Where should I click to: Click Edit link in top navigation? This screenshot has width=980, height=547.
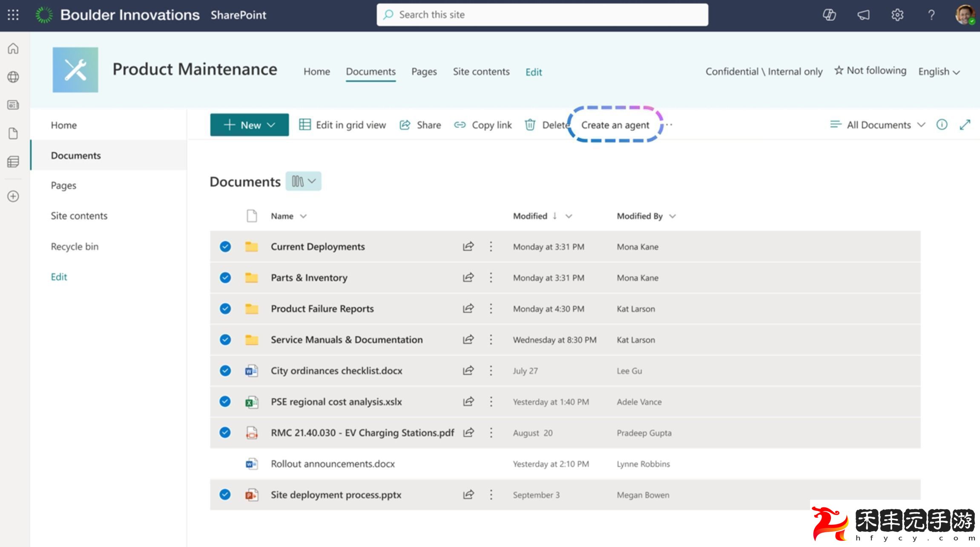point(534,72)
